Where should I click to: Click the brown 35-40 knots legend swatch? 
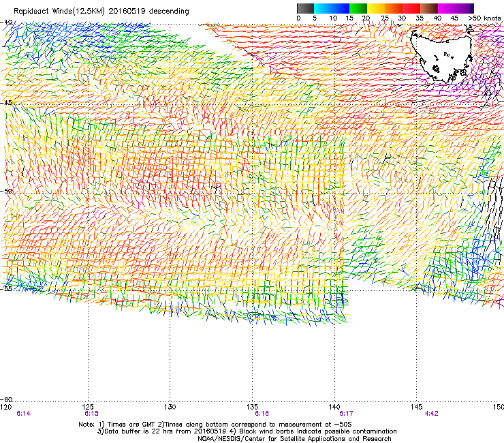pos(429,8)
